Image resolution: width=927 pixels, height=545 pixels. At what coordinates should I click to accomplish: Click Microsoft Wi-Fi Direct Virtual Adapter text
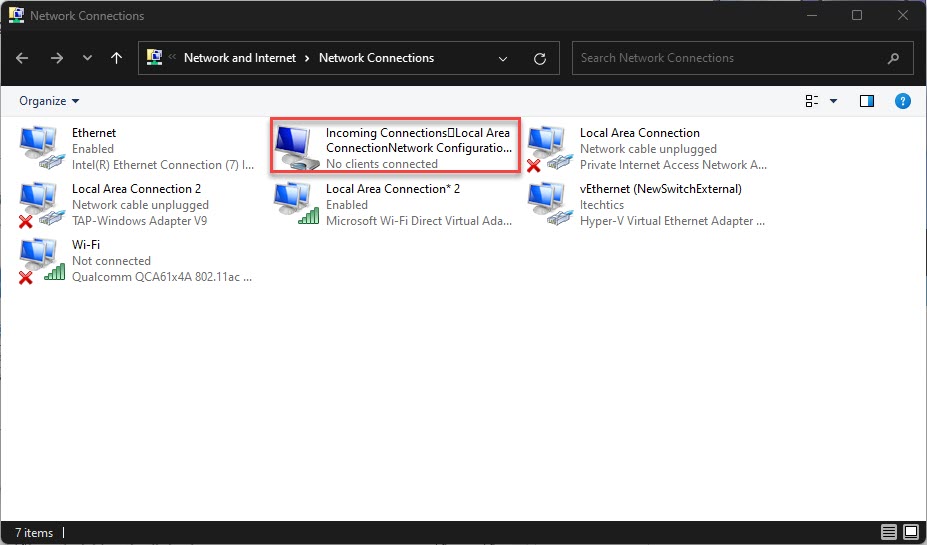pos(419,220)
